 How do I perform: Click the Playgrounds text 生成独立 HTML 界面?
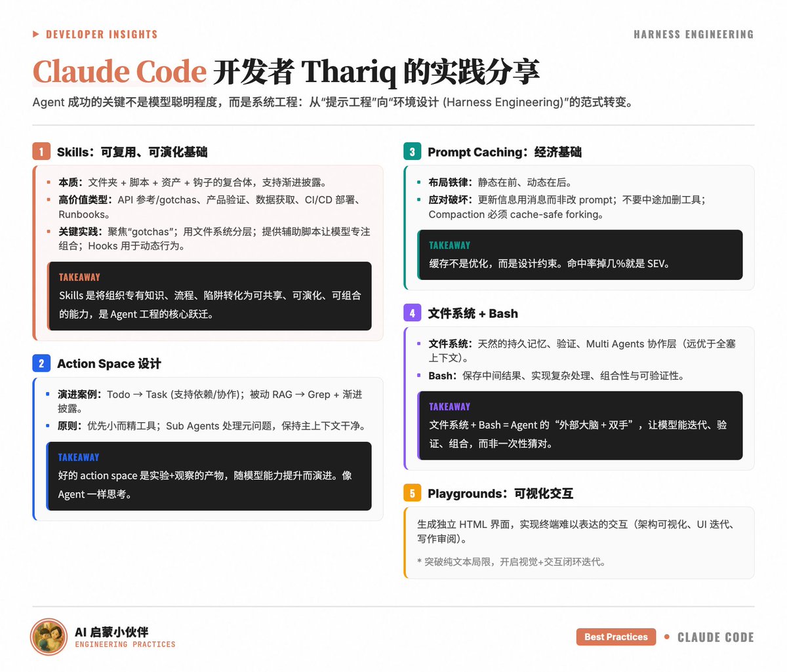click(578, 531)
